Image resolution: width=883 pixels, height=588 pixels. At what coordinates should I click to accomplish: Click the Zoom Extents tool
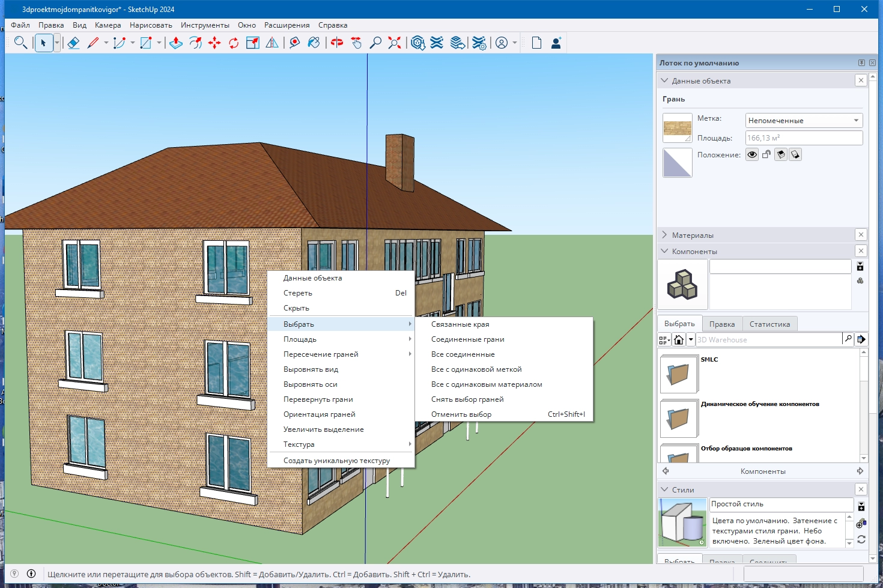pyautogui.click(x=395, y=43)
